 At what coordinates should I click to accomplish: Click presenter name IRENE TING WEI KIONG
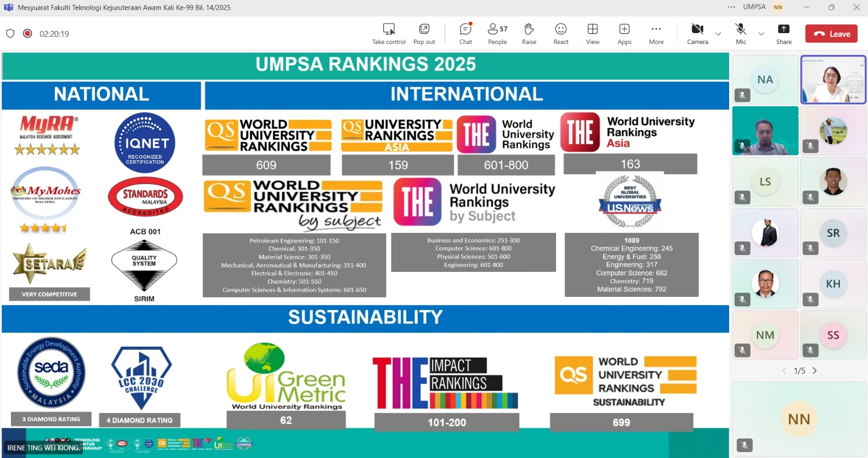(x=43, y=448)
